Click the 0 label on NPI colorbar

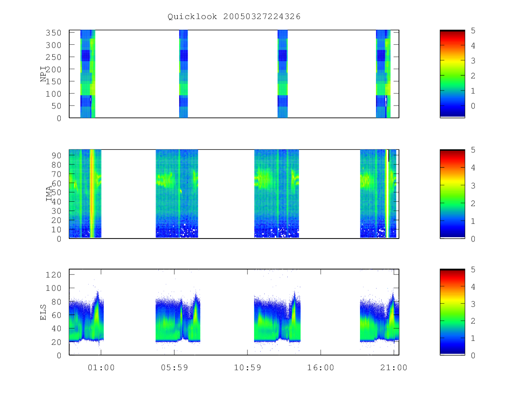[x=473, y=106]
